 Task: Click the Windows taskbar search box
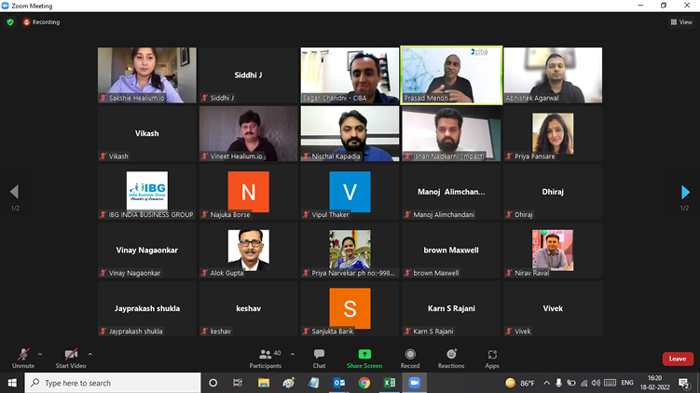point(113,383)
